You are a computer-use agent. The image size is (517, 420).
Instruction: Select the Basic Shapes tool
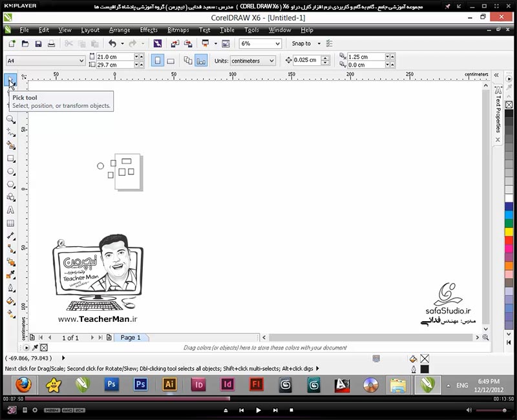10,197
